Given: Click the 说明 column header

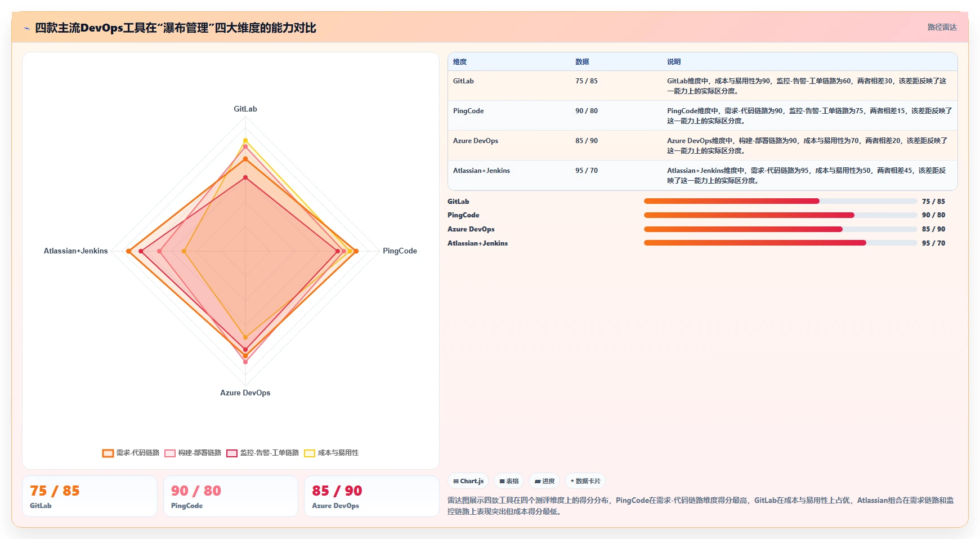Looking at the screenshot, I should 674,62.
